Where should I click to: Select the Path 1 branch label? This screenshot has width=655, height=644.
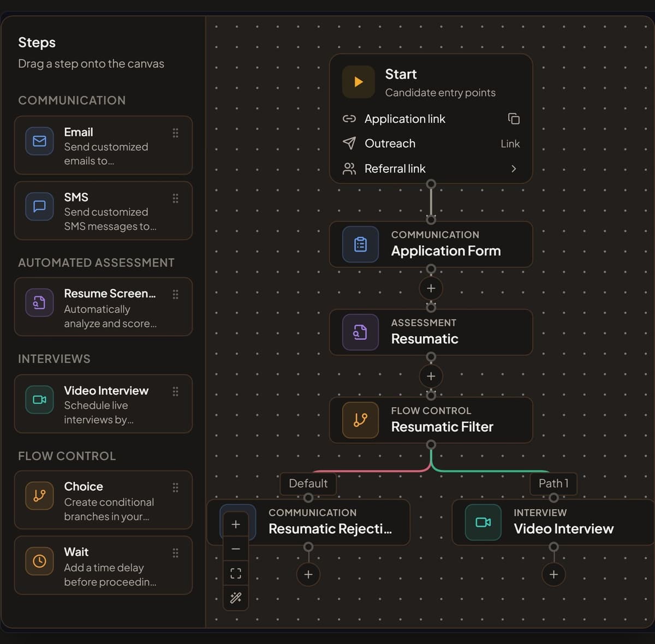coord(553,484)
